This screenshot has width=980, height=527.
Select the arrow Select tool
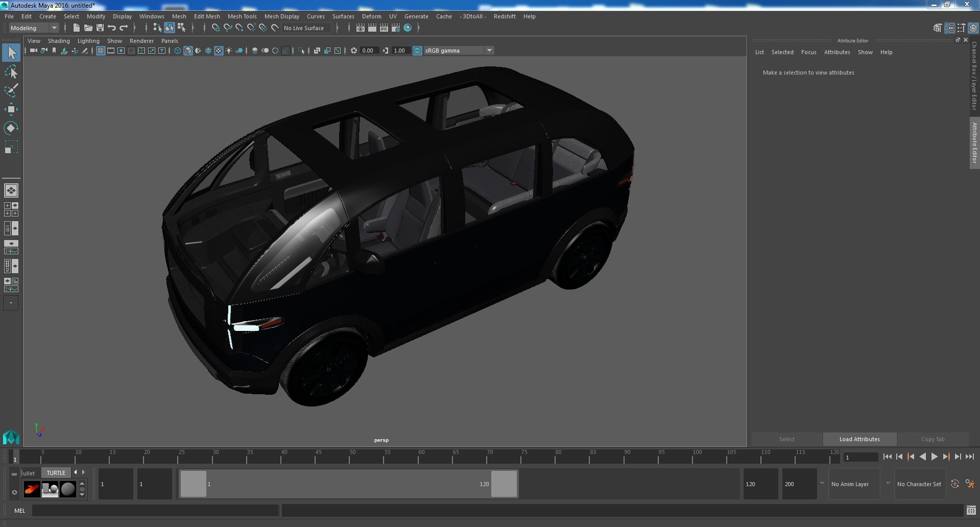point(11,53)
